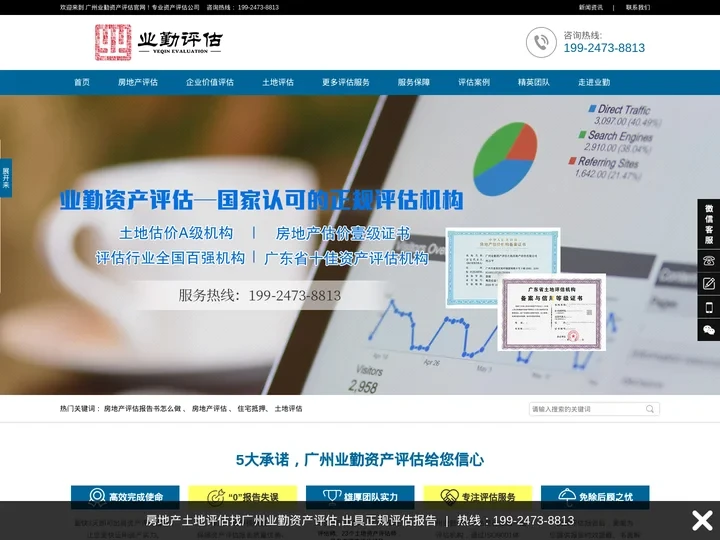Open the message edit icon in right sidebar
Viewport: 720px width, 540px height.
pyautogui.click(x=709, y=284)
